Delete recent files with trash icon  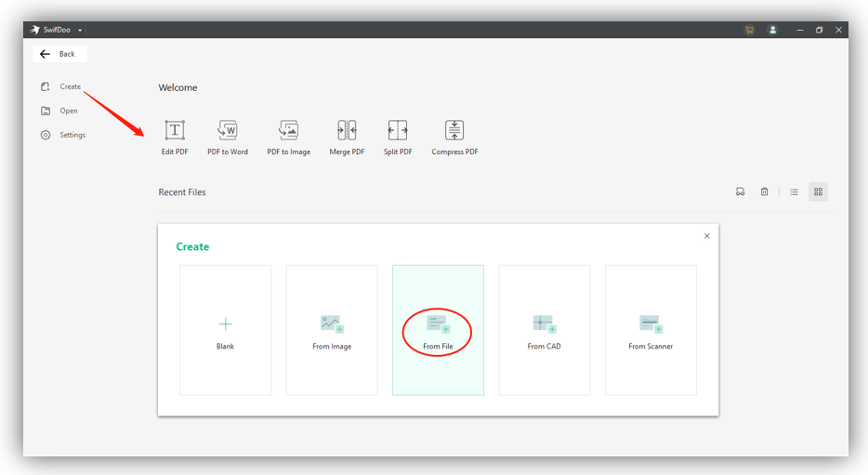point(765,192)
